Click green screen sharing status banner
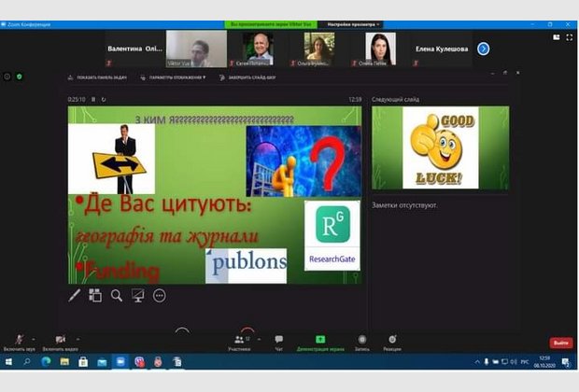579x392 pixels. 271,24
